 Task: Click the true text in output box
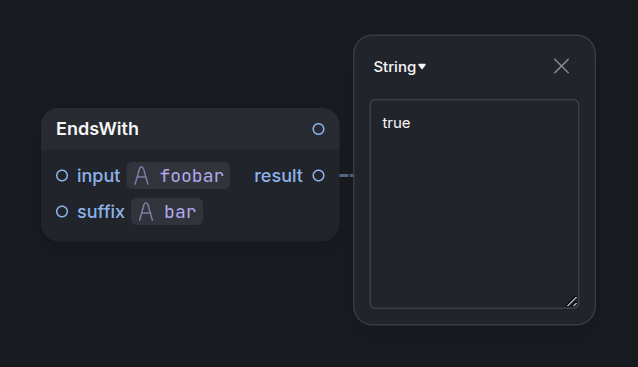click(396, 123)
